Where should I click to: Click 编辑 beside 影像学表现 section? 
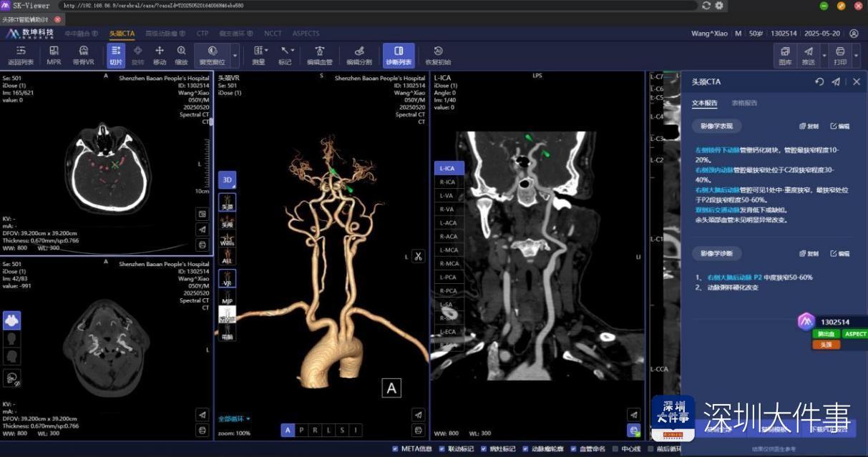tap(840, 126)
